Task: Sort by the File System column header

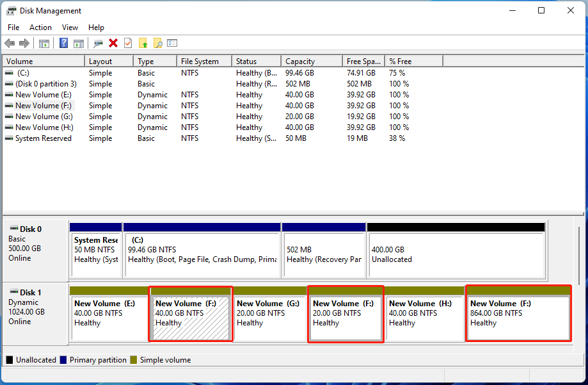Action: [204, 61]
